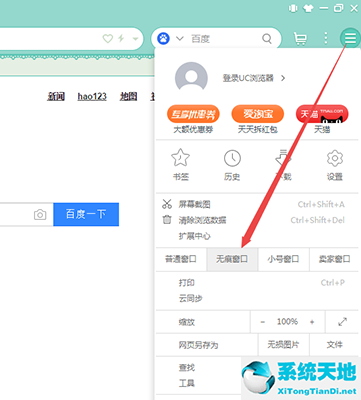Expand search engine dropdown arrow
Viewport: 361px width, 400px height.
[x=180, y=39]
